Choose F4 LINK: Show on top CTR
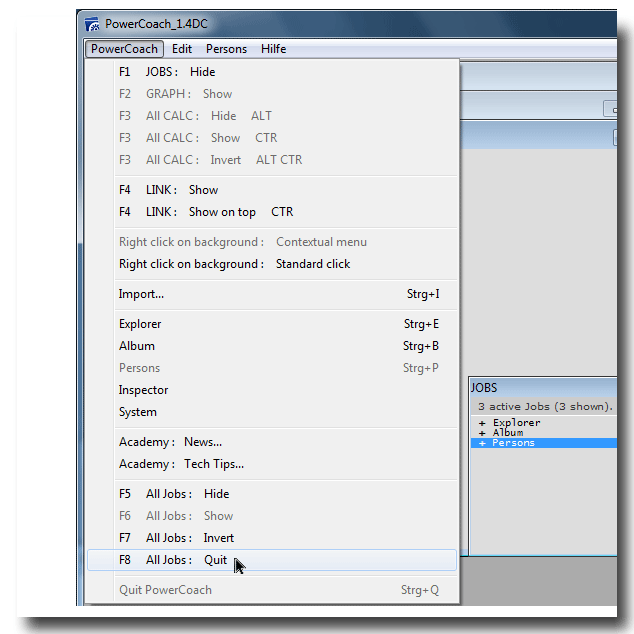 [272, 212]
